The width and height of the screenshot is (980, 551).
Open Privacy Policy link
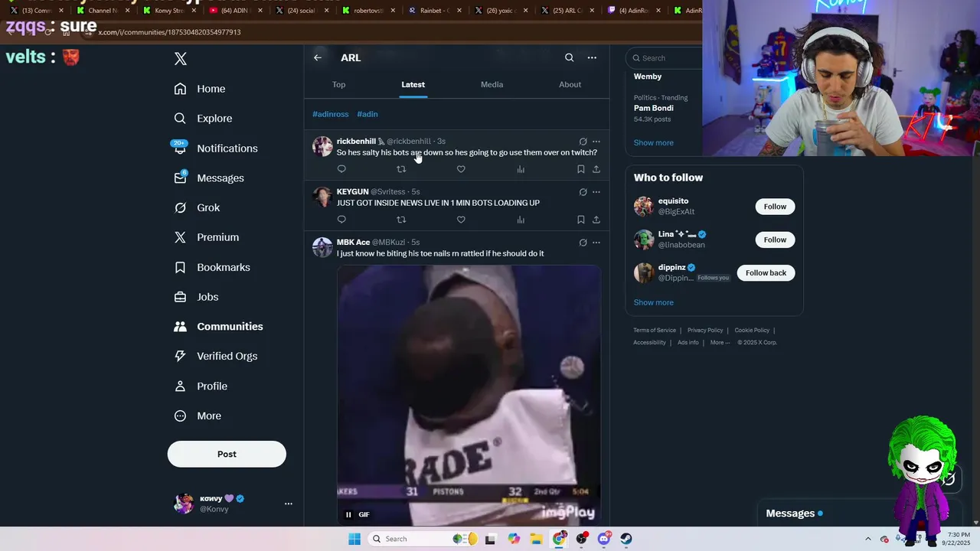(x=705, y=331)
